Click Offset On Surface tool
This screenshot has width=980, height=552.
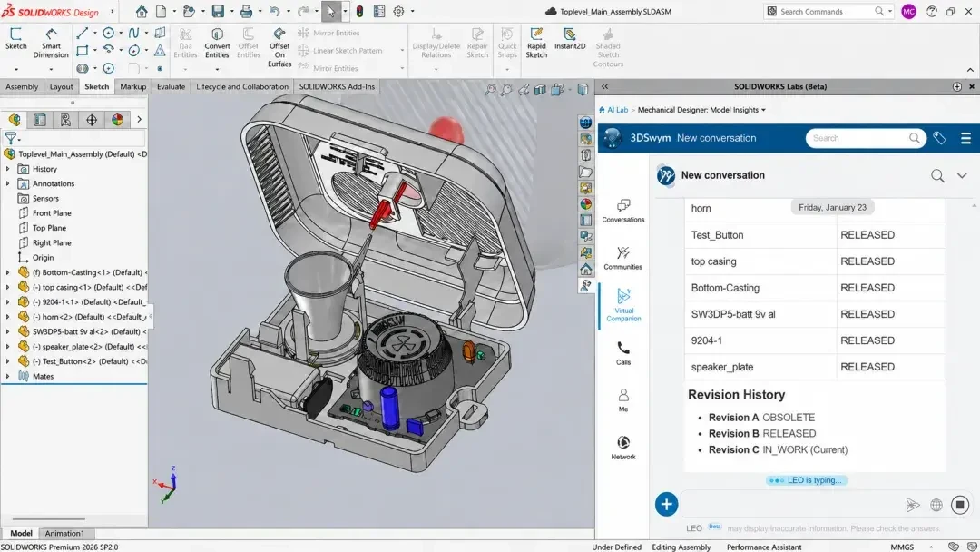click(279, 47)
